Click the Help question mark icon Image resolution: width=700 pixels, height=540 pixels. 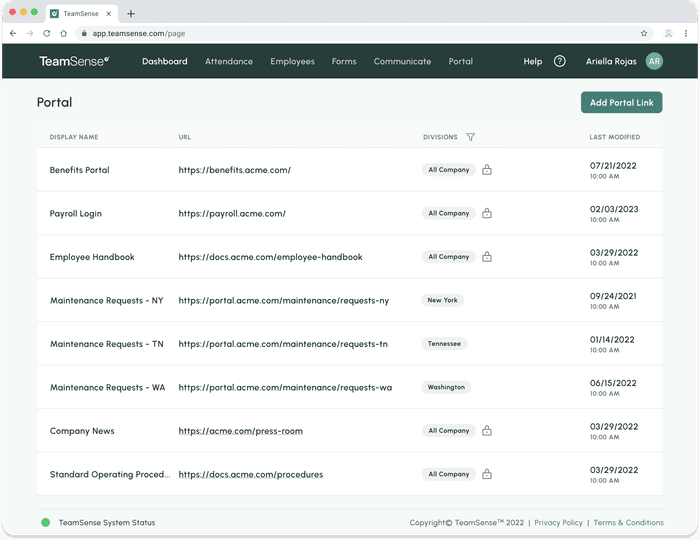pyautogui.click(x=559, y=61)
